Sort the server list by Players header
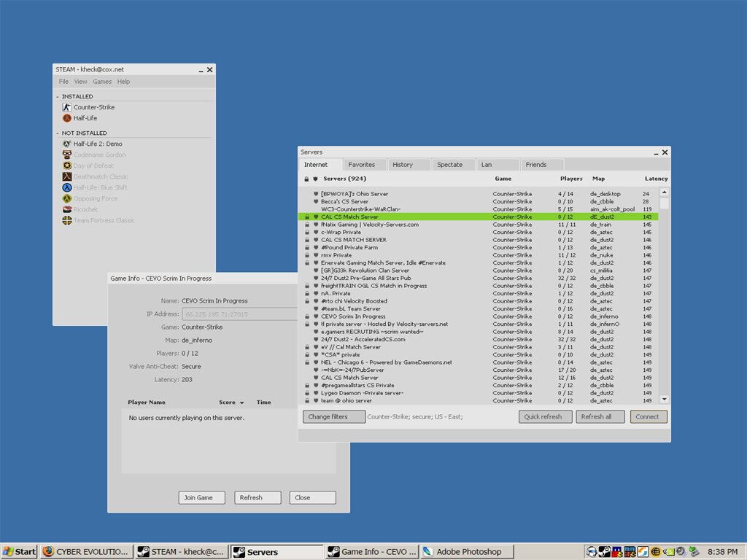Viewport: 747px width, 560px height. tap(571, 179)
